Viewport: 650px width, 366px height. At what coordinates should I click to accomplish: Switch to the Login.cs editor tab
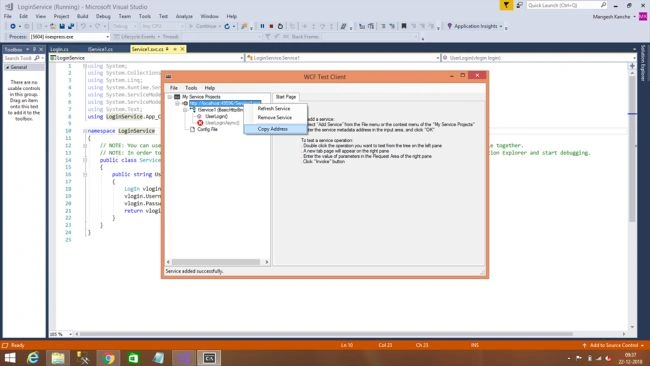tap(59, 49)
